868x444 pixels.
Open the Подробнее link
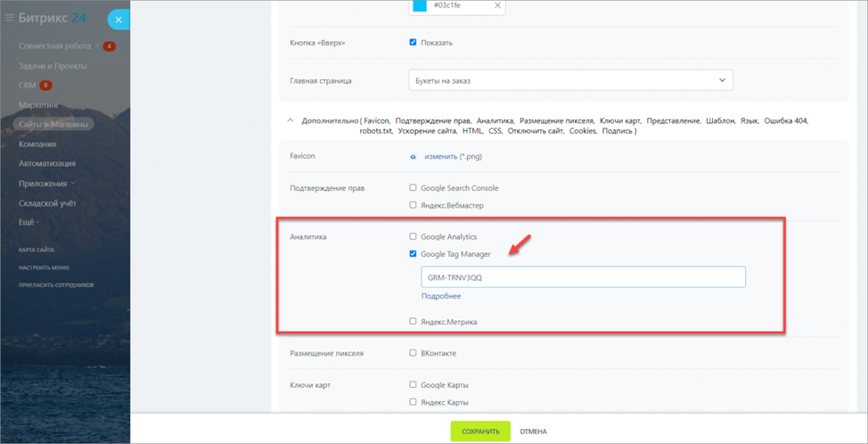click(x=441, y=296)
